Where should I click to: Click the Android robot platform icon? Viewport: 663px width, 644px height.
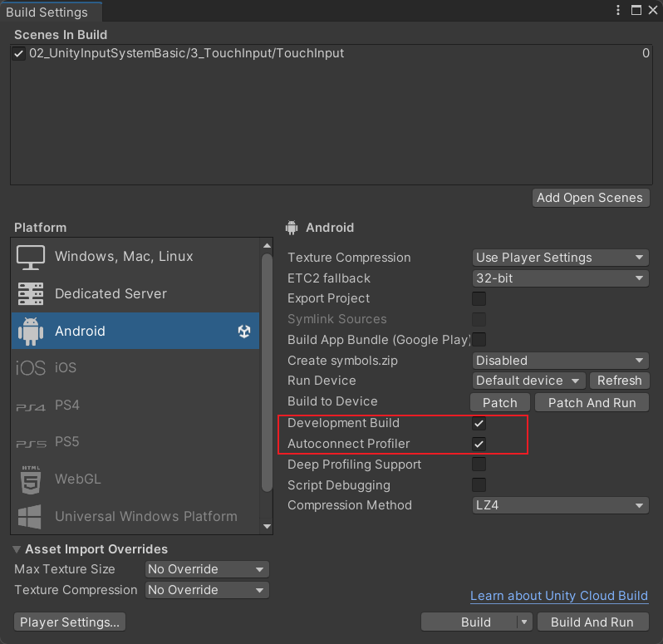pos(31,331)
